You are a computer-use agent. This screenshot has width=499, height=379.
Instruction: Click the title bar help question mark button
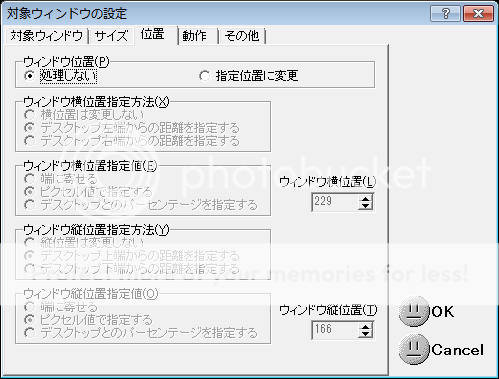tap(445, 14)
